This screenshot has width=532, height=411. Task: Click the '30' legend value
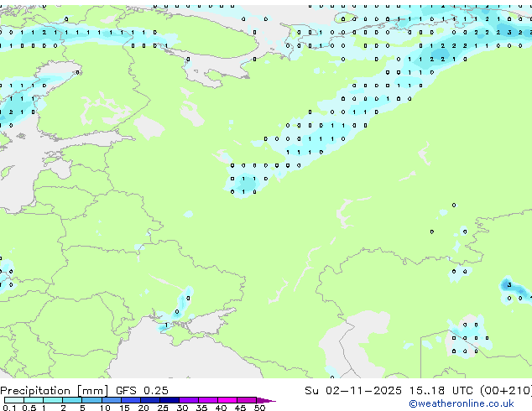[x=182, y=408]
